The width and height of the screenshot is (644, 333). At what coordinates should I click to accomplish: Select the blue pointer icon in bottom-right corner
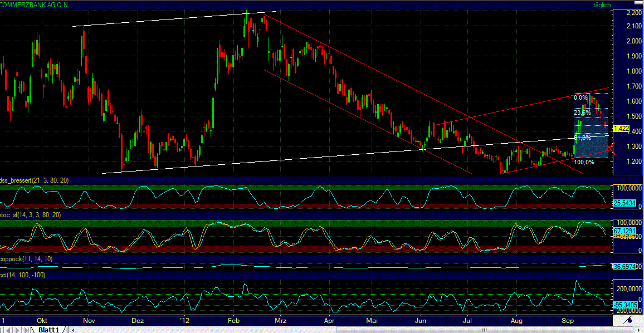629,320
